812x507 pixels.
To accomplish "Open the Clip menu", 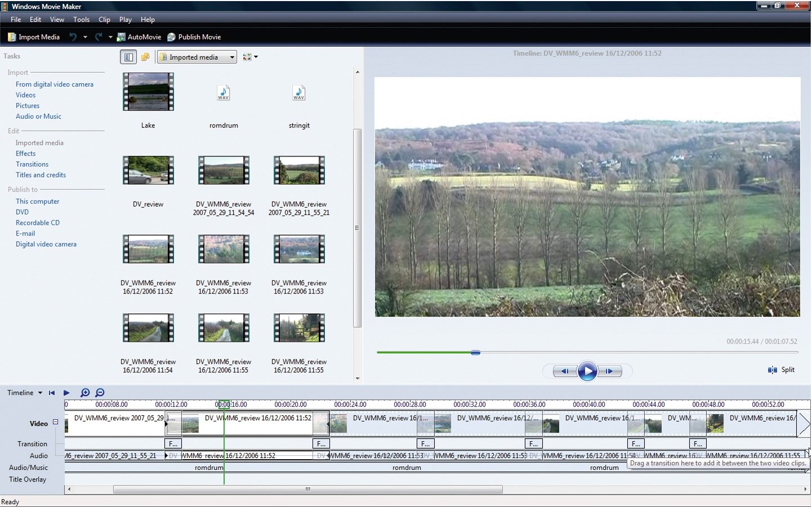I will coord(104,19).
